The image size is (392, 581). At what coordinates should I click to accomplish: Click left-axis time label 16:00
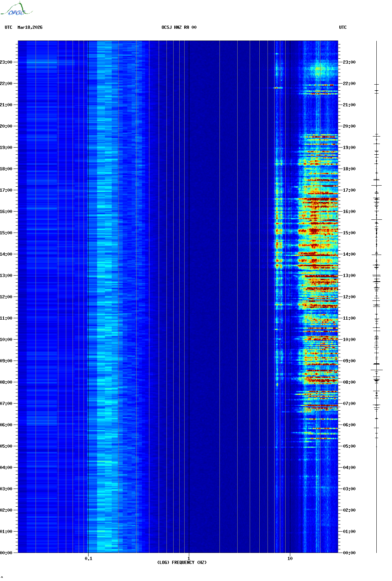pos(6,212)
